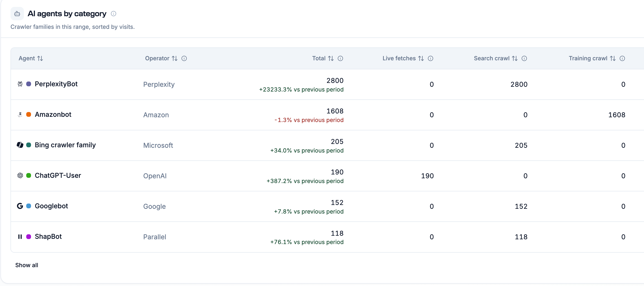Open Live fetches info icon
This screenshot has height=286, width=644.
431,58
